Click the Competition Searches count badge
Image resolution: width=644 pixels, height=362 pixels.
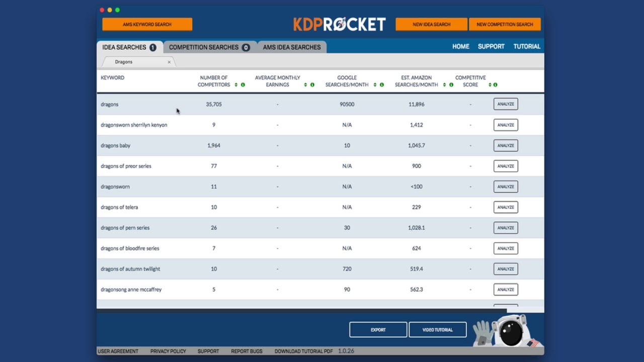246,47
